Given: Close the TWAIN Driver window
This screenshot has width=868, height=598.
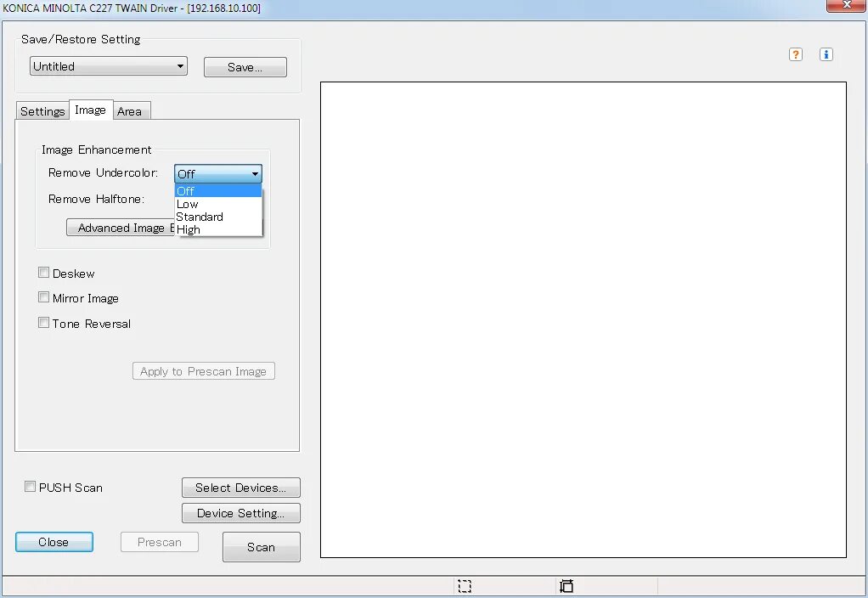Looking at the screenshot, I should (846, 5).
